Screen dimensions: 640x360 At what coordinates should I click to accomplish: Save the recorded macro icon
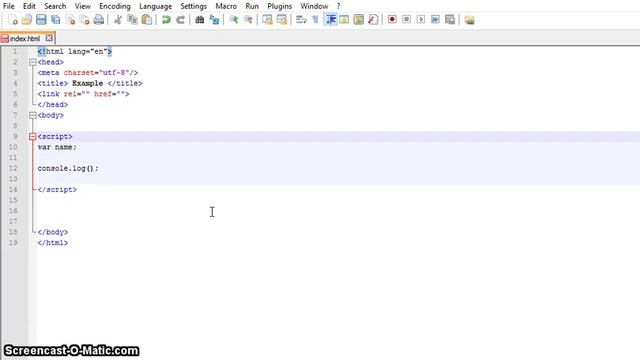click(x=450, y=20)
